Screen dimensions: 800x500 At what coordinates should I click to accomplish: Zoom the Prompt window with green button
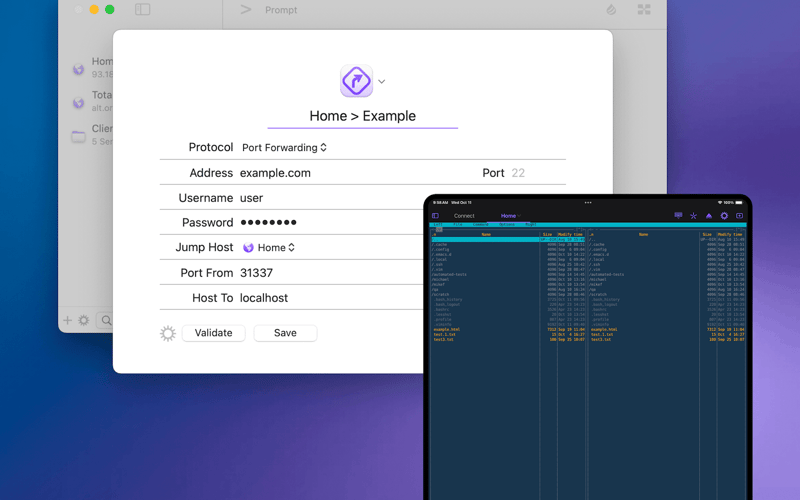[110, 10]
